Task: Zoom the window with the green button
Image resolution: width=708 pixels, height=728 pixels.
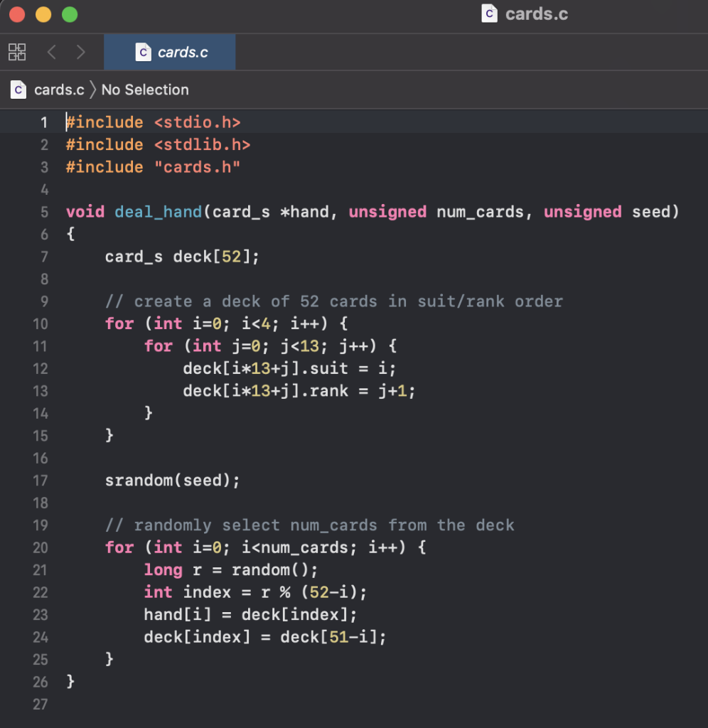Action: pos(70,14)
